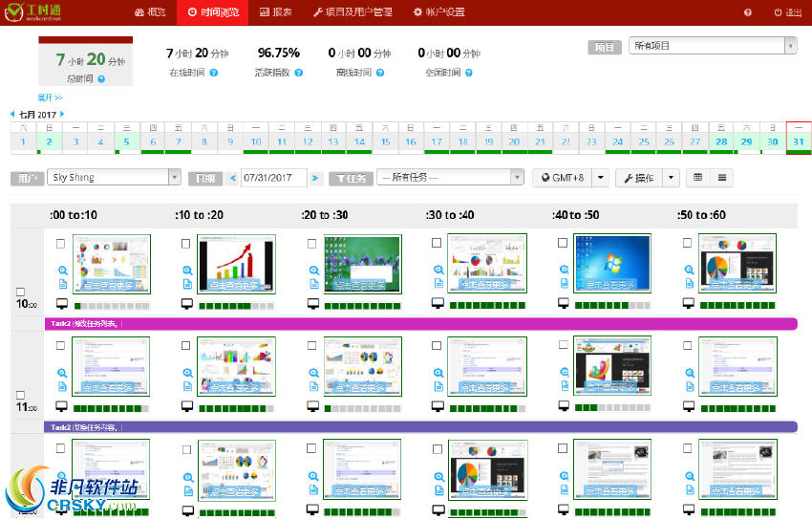The image size is (812, 520).
Task: Click the 展开 >> expand link
Action: point(50,97)
